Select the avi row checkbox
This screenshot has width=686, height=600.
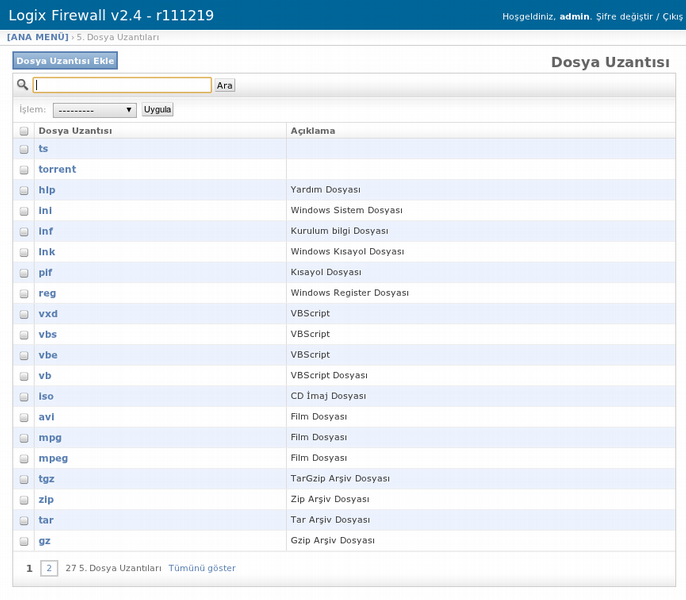[24, 418]
